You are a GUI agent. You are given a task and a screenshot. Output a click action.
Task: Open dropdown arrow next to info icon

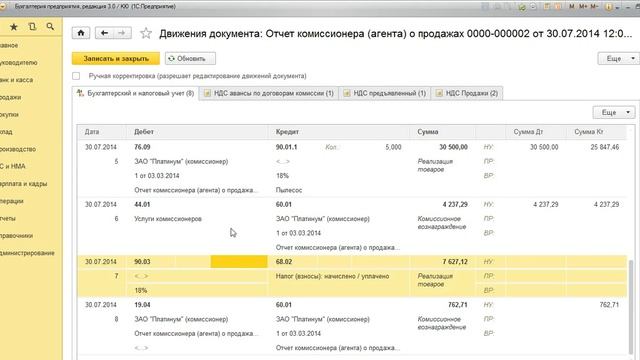(x=617, y=7)
